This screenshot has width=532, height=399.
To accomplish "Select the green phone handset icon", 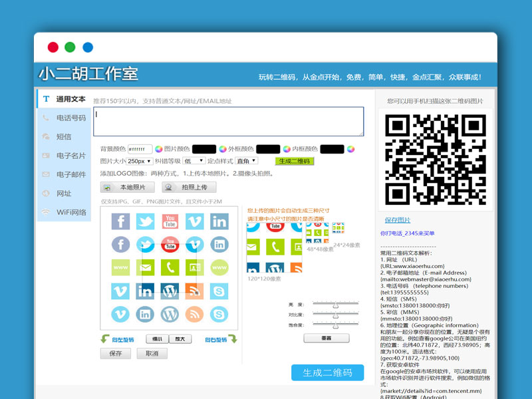I will 169,267.
